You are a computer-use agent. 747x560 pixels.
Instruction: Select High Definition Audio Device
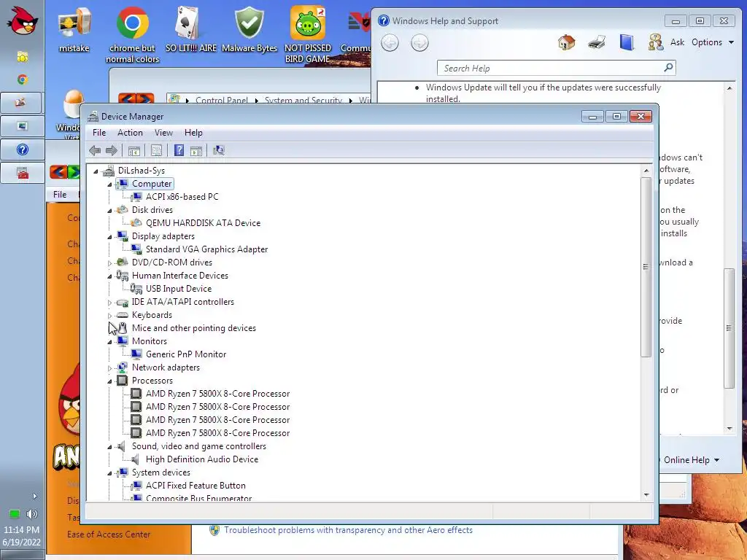pos(202,459)
